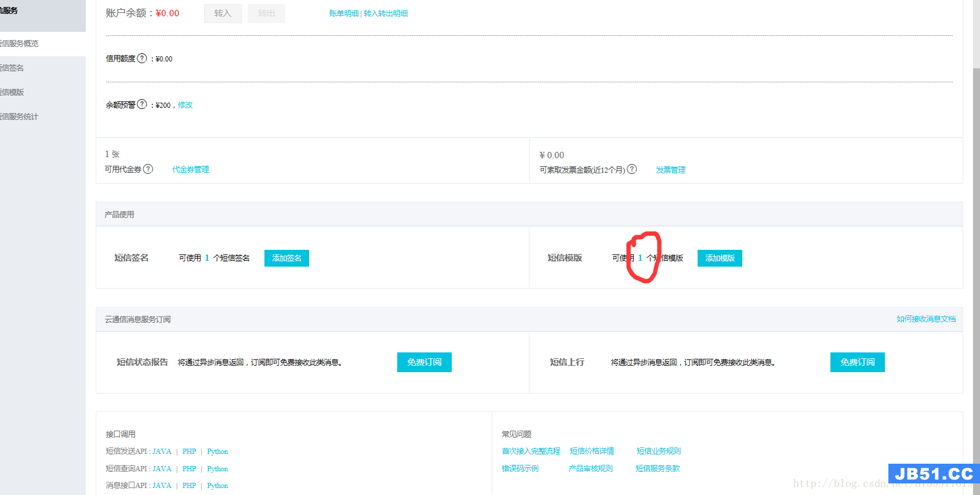
Task: Click the 转出 button
Action: pos(266,13)
